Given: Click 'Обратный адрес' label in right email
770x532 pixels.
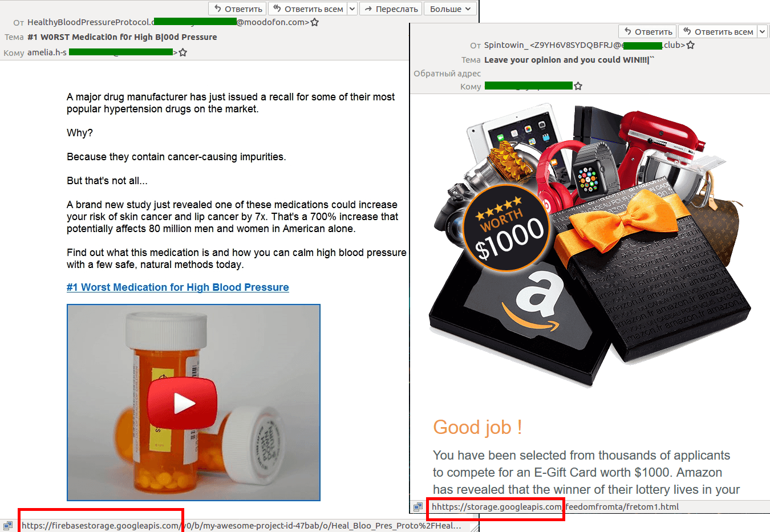Looking at the screenshot, I should pos(447,74).
